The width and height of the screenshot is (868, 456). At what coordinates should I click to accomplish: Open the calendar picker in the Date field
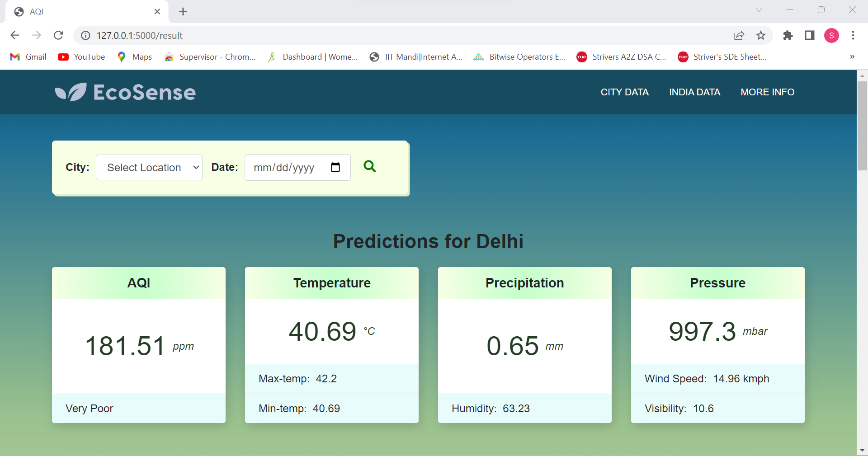click(336, 167)
